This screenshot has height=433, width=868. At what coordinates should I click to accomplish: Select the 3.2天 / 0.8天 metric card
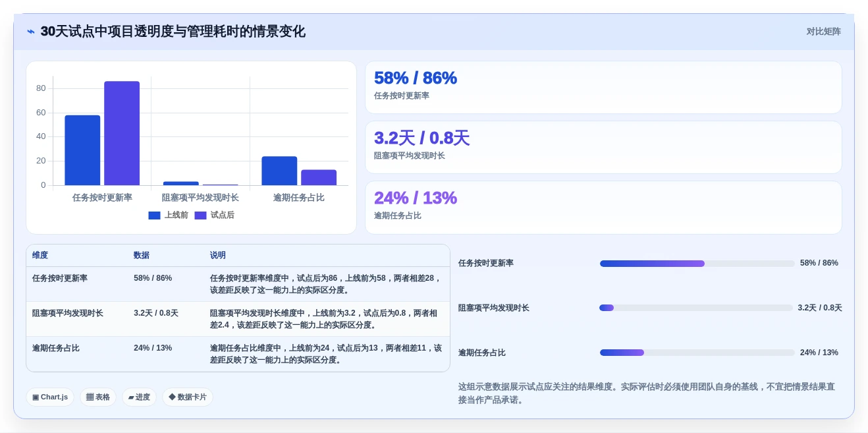(603, 148)
